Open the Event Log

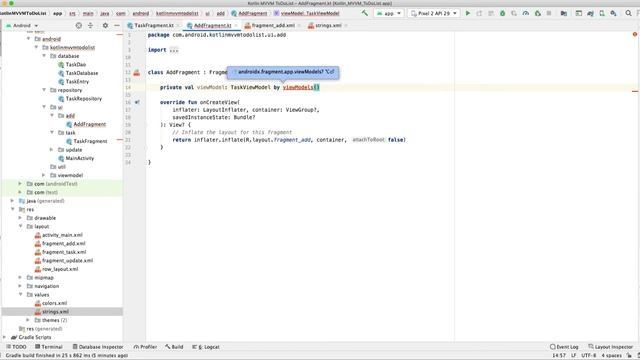pos(564,347)
